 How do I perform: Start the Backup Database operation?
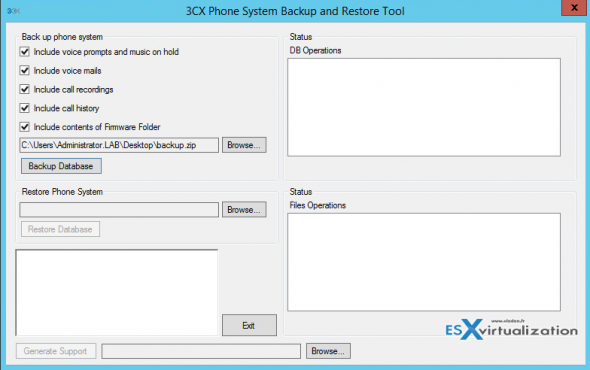tap(61, 166)
